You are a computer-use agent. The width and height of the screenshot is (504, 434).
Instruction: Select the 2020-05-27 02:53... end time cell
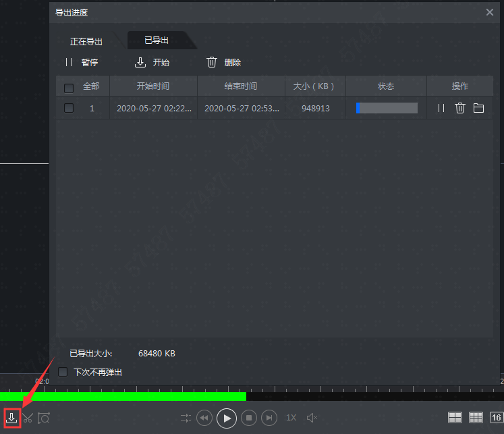242,109
